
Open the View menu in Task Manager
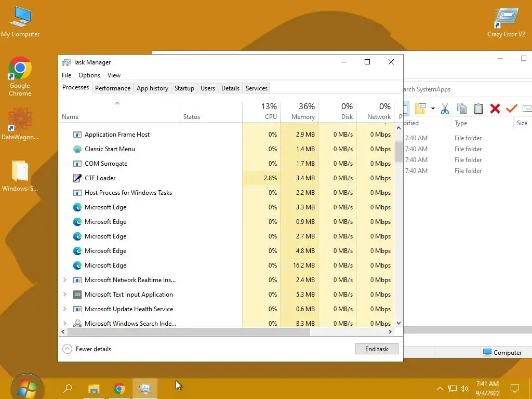click(x=114, y=75)
